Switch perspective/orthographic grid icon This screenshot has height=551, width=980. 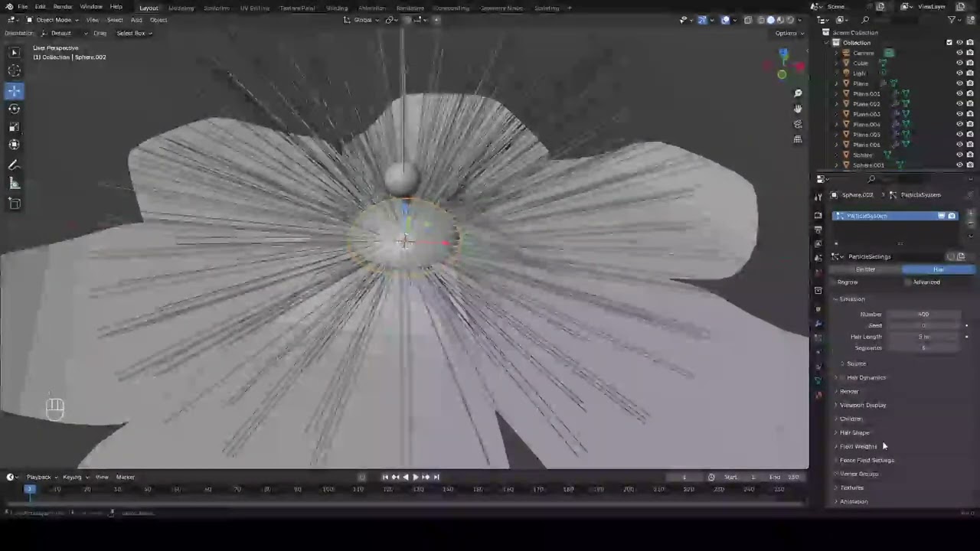pyautogui.click(x=798, y=139)
